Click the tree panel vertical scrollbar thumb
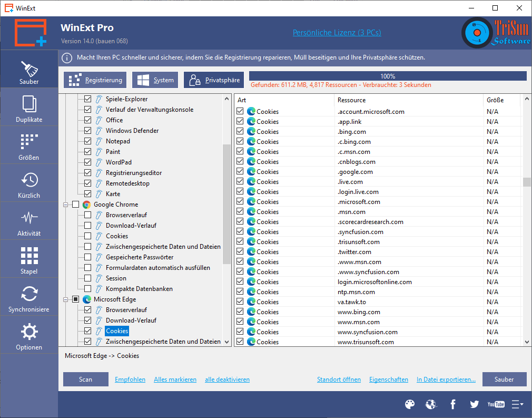 [x=226, y=204]
